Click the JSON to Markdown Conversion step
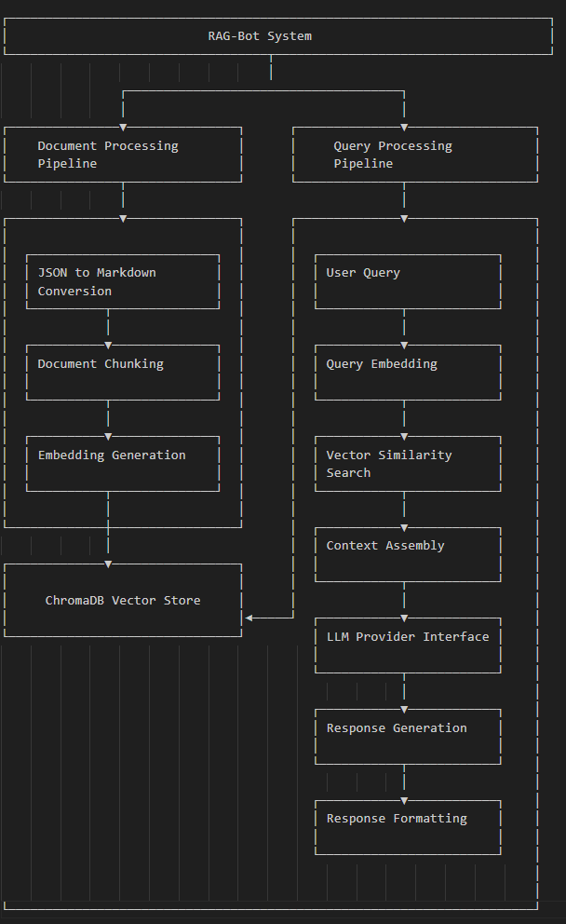The width and height of the screenshot is (566, 924). tap(123, 281)
